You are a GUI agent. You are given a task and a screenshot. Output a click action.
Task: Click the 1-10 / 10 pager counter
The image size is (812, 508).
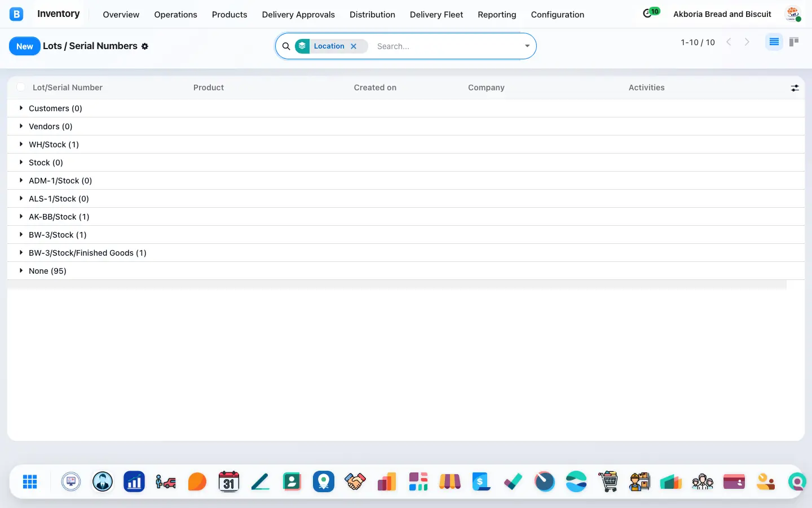(698, 42)
